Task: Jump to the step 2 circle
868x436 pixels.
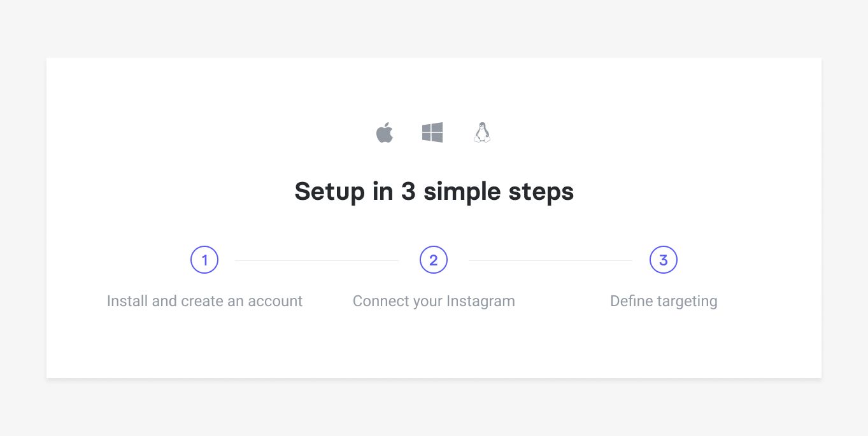Action: (434, 260)
